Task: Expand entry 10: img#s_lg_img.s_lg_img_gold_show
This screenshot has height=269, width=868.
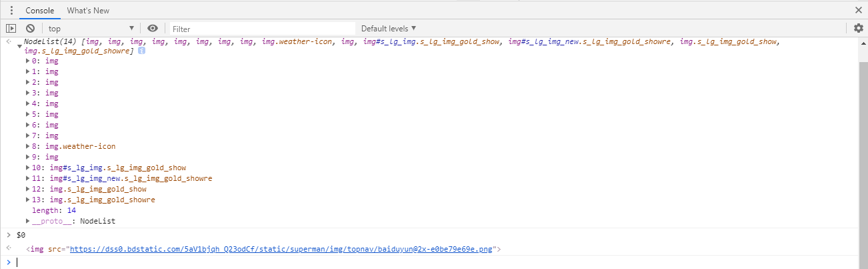Action: [x=28, y=168]
